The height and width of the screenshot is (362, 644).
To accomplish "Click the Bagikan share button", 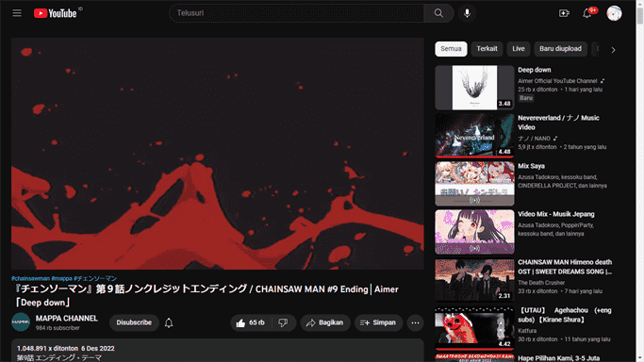I will [325, 322].
